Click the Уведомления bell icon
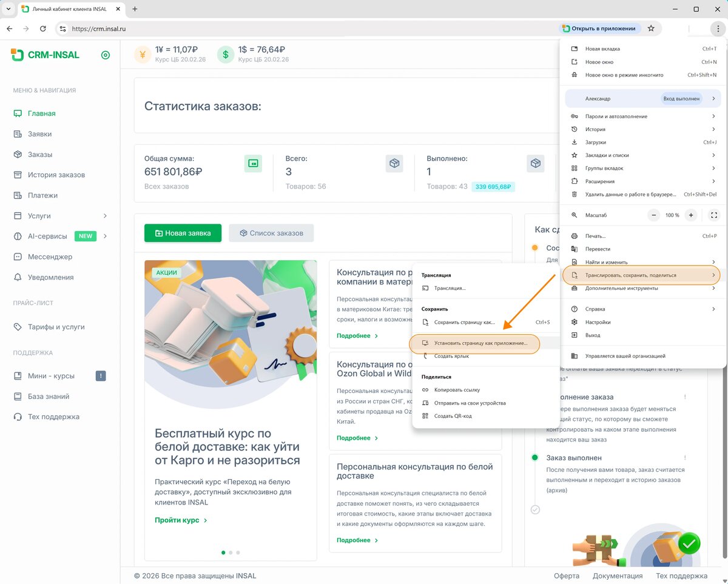This screenshot has width=728, height=584. (18, 277)
